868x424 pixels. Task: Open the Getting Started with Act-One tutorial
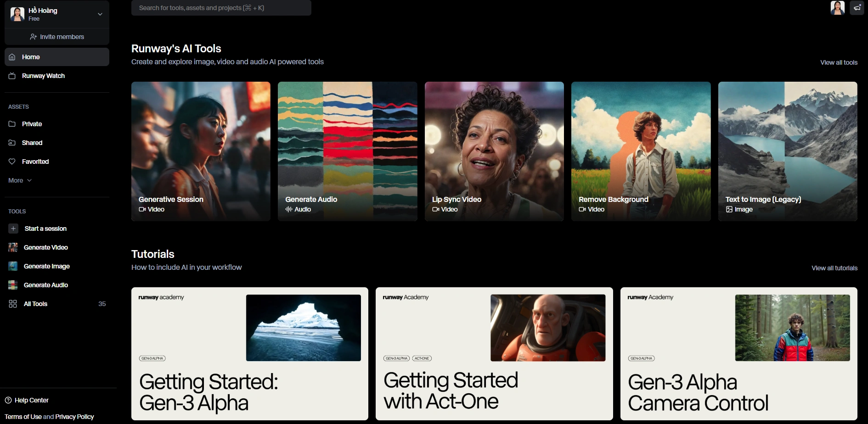point(494,354)
